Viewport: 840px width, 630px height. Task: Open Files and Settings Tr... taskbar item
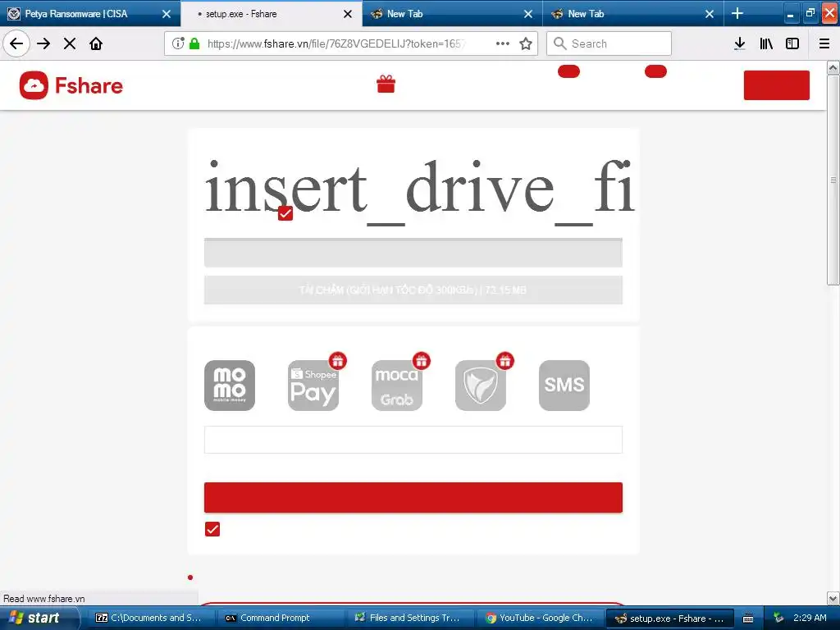click(410, 618)
